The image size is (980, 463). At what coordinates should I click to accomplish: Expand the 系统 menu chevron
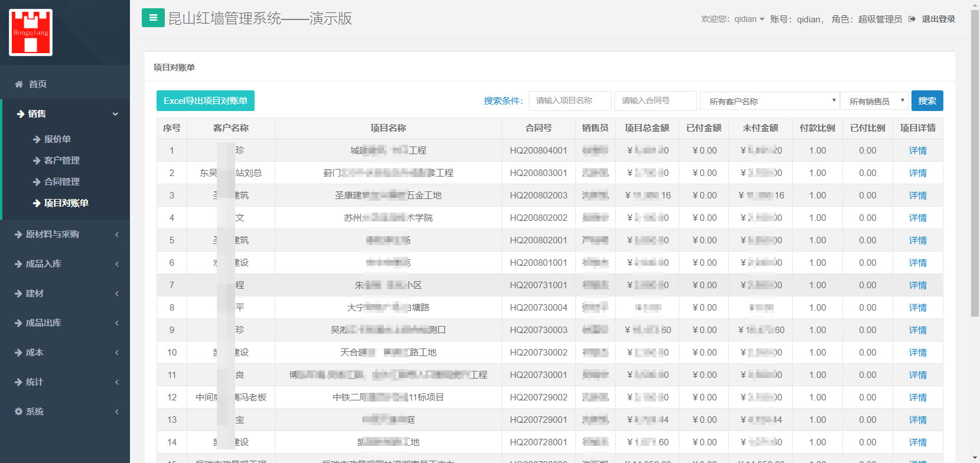tap(117, 412)
